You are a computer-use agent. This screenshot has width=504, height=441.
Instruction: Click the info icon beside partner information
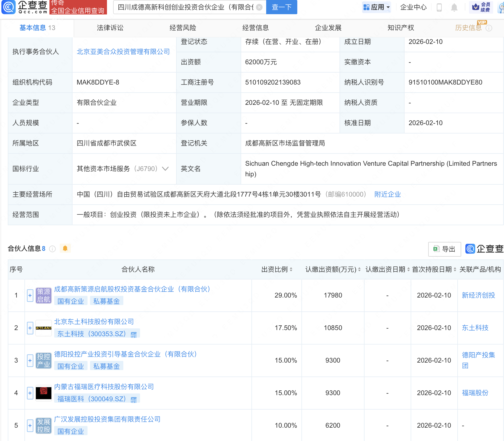click(x=53, y=249)
